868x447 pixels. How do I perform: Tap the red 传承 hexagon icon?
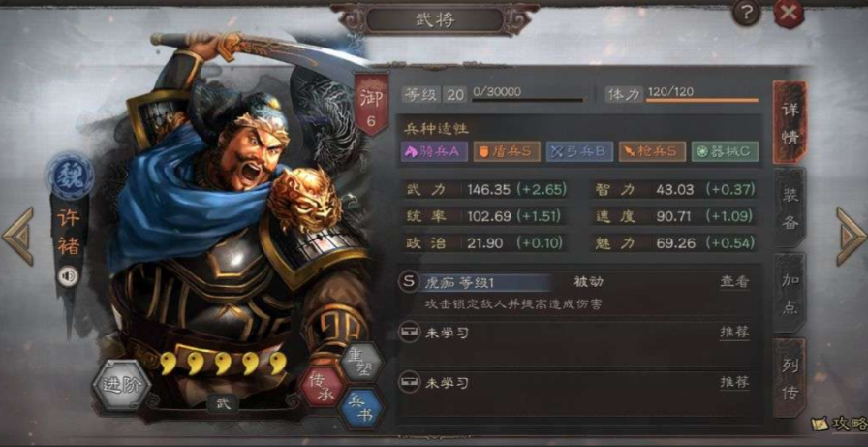click(323, 385)
